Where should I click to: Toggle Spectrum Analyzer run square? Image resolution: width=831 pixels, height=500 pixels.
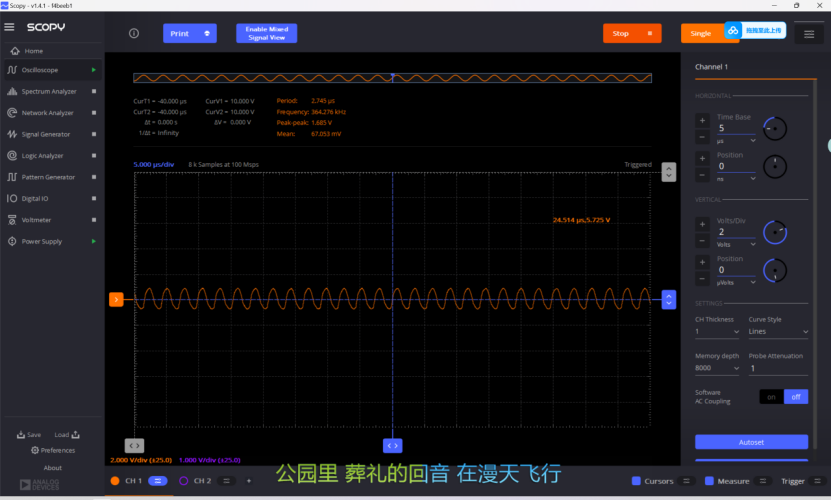pos(94,91)
